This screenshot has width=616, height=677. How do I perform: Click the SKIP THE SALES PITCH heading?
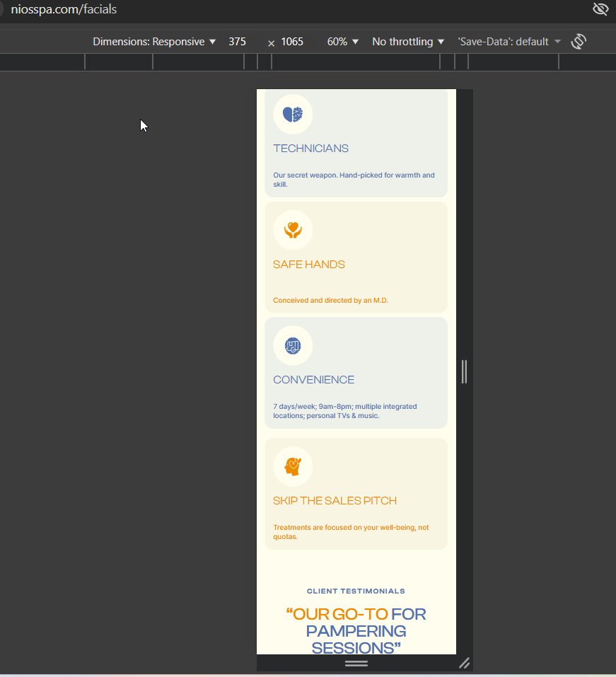[335, 501]
